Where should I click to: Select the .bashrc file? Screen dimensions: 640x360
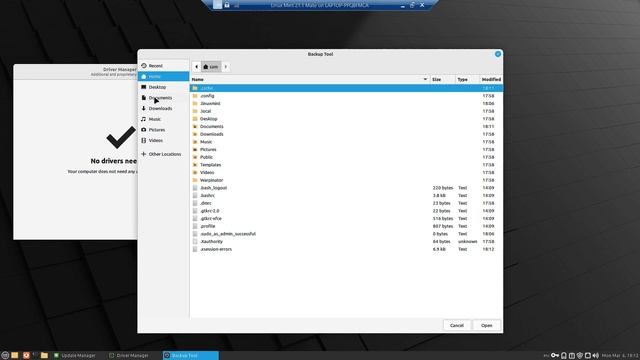[346, 196]
